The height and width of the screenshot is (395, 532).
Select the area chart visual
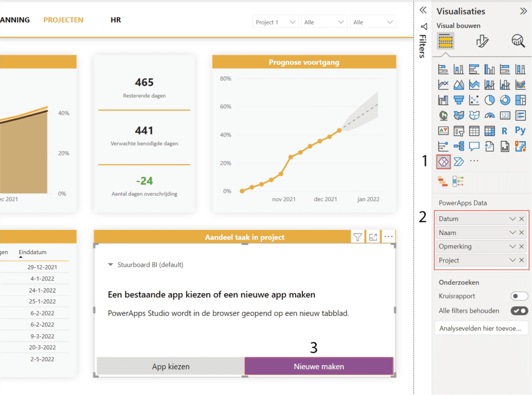(x=458, y=85)
